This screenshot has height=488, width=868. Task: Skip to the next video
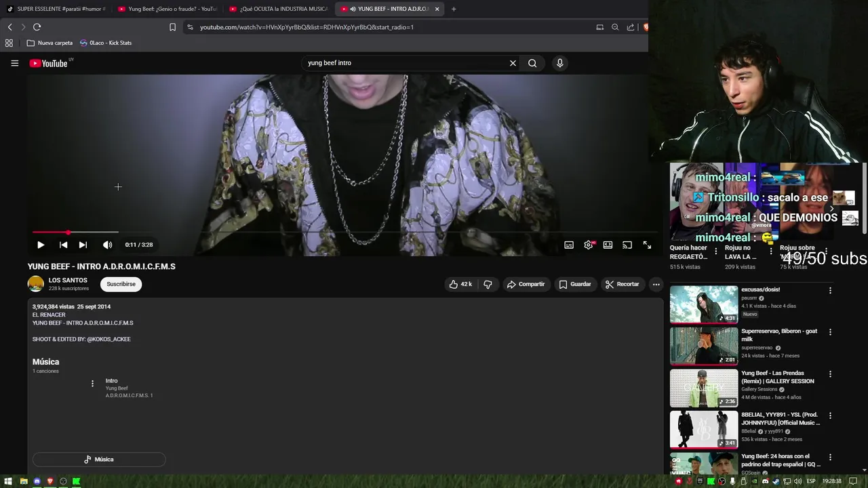click(x=83, y=245)
